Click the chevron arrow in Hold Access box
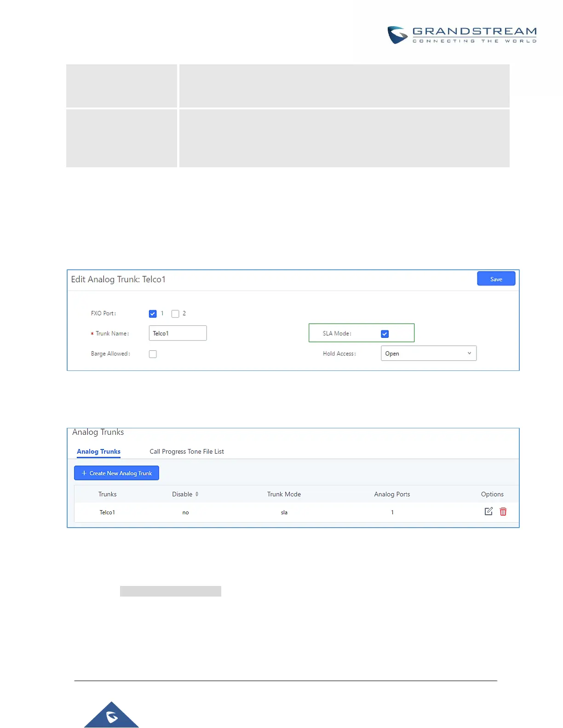This screenshot has width=563, height=728. tap(469, 353)
